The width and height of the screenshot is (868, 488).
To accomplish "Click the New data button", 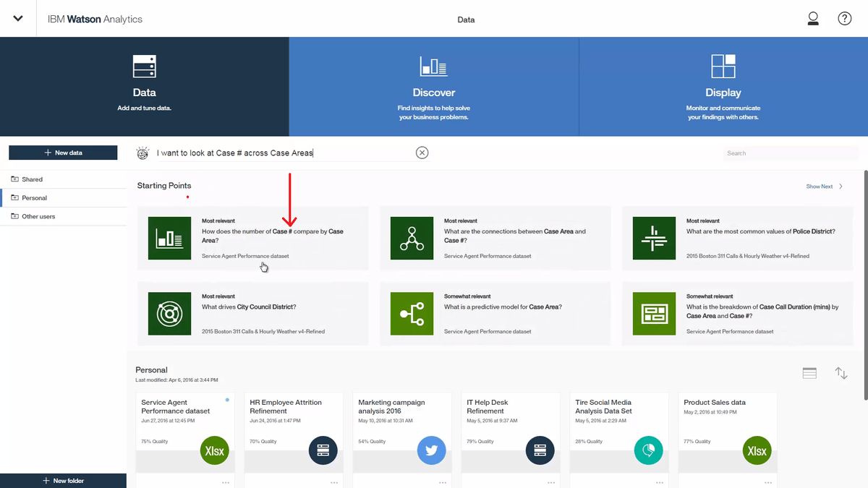I will click(x=63, y=153).
